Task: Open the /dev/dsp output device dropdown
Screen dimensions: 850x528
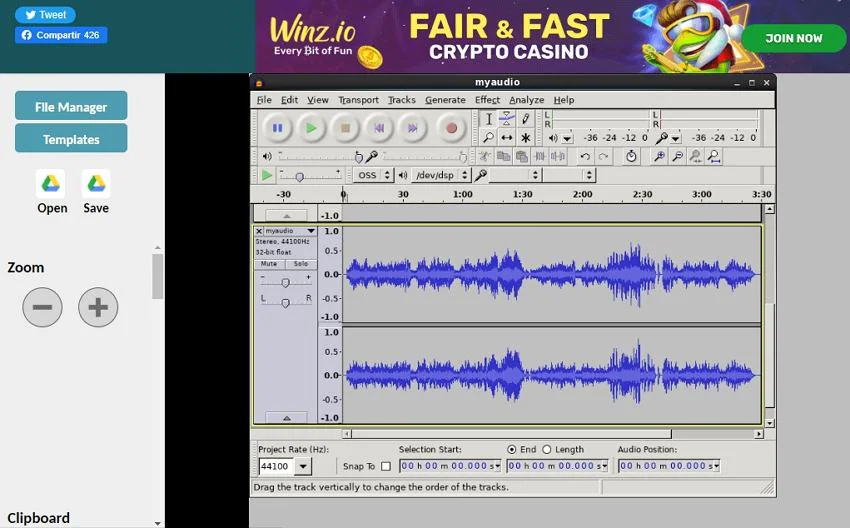Action: [440, 175]
